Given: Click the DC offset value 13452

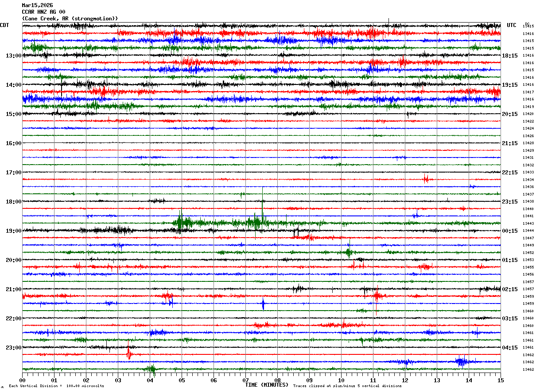Looking at the screenshot, I should [528, 253].
